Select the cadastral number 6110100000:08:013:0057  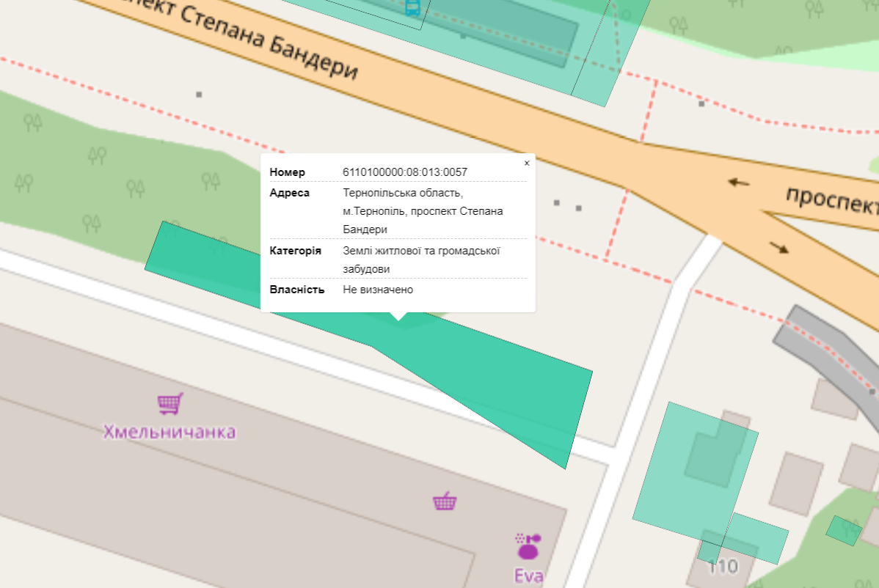point(405,172)
